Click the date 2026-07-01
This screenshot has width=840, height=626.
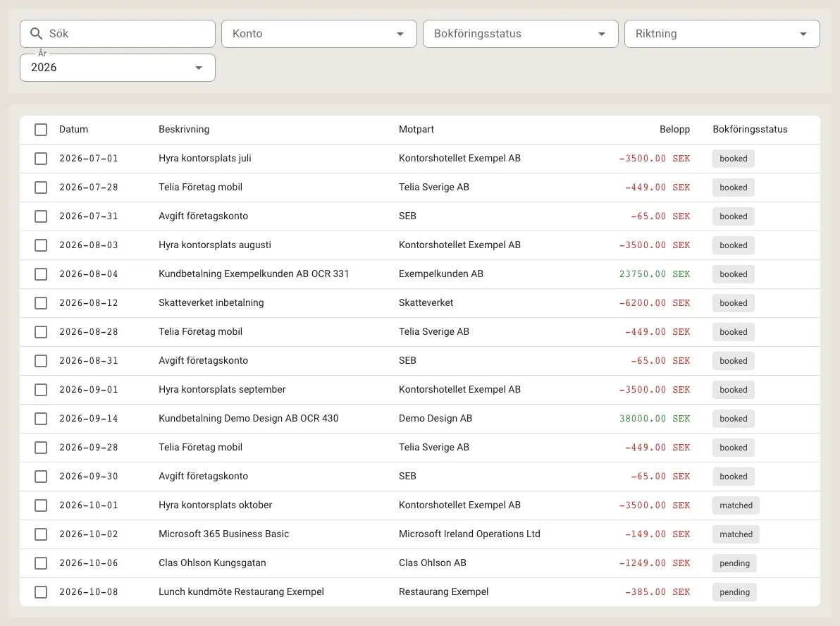(88, 159)
